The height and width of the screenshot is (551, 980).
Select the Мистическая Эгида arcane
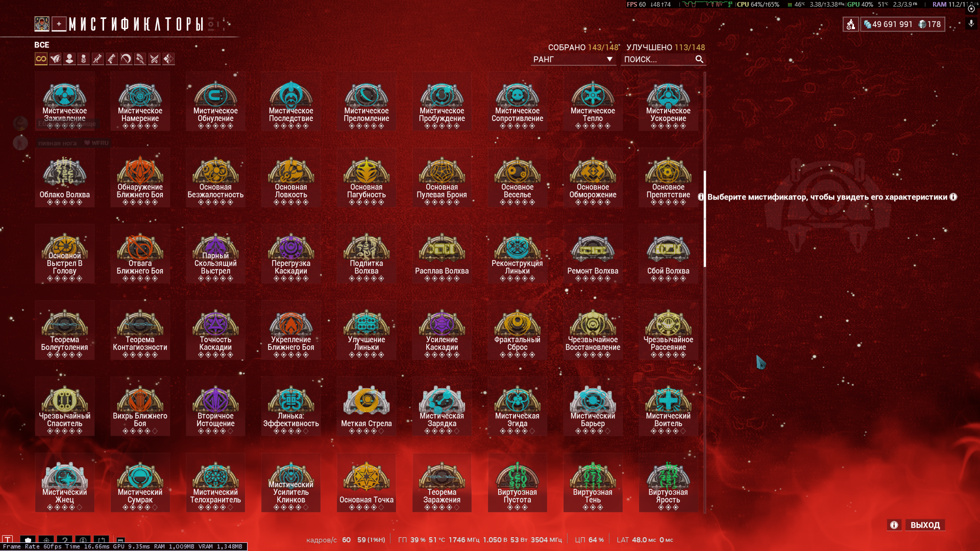(518, 406)
